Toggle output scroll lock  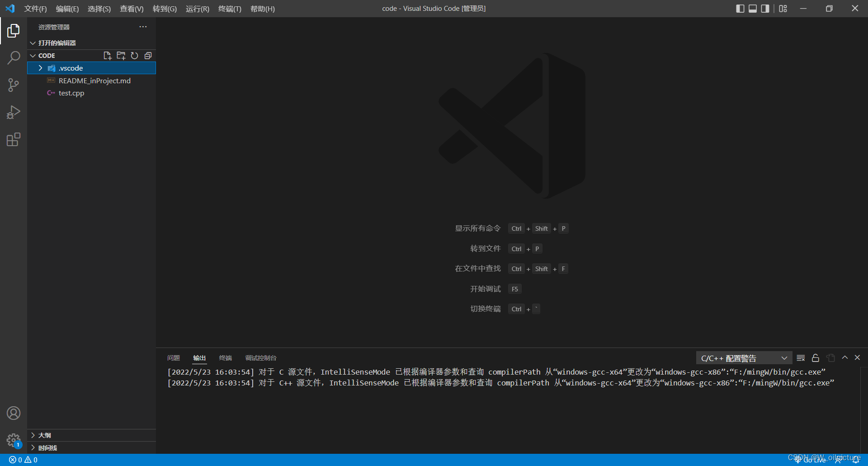point(816,358)
